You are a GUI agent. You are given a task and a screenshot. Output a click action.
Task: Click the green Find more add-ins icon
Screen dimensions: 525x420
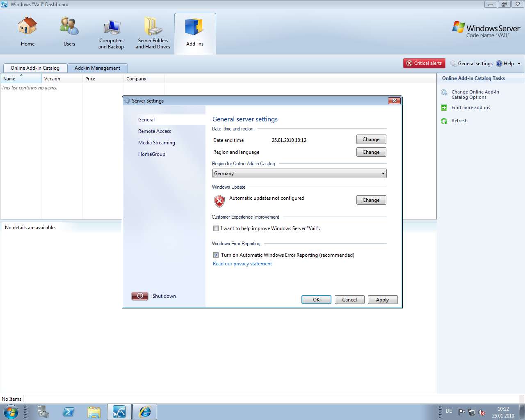444,107
